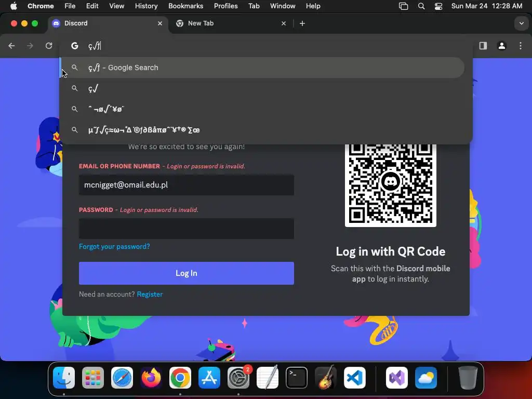Click the password input field

coord(187,229)
